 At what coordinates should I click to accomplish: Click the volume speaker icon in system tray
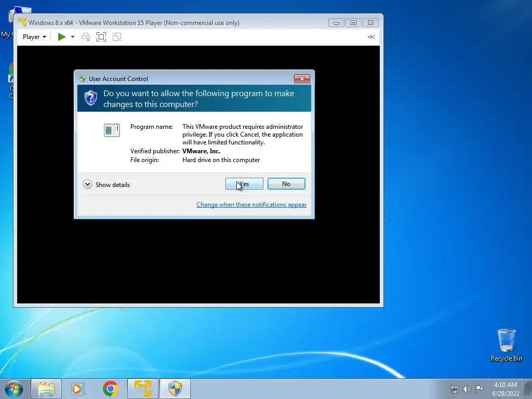click(x=467, y=389)
